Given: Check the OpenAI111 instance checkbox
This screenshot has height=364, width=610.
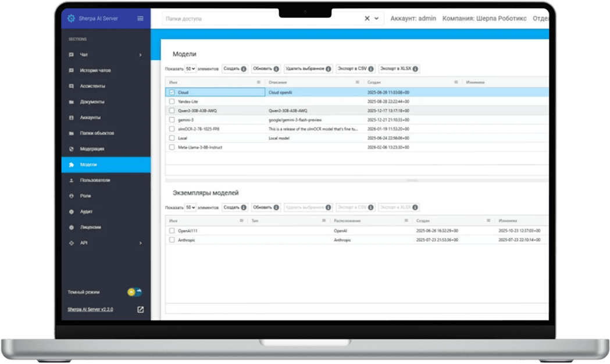Looking at the screenshot, I should (172, 231).
